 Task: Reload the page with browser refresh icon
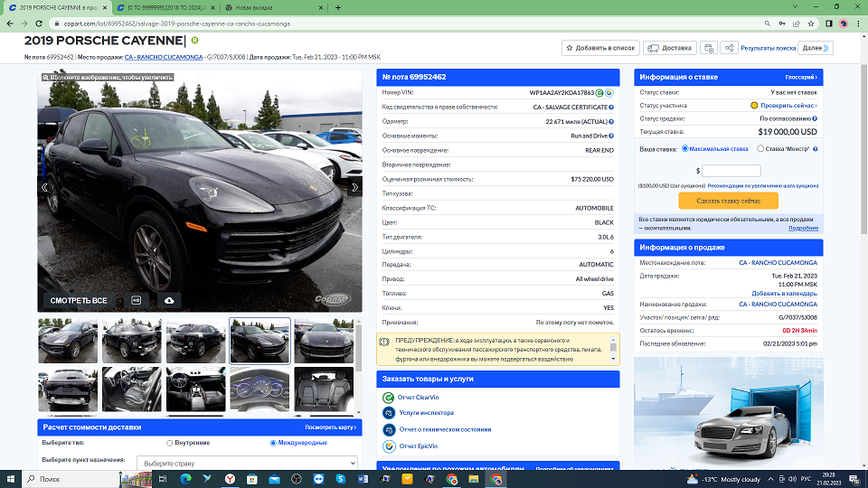39,23
